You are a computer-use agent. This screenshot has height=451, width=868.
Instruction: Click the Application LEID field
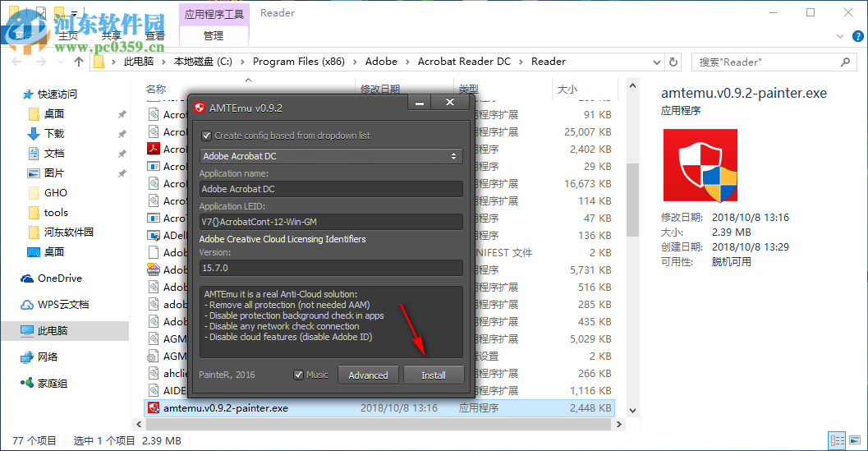[x=330, y=222]
